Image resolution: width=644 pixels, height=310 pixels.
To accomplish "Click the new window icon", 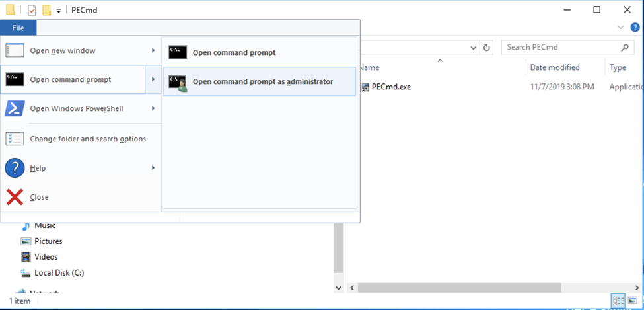I will [15, 51].
